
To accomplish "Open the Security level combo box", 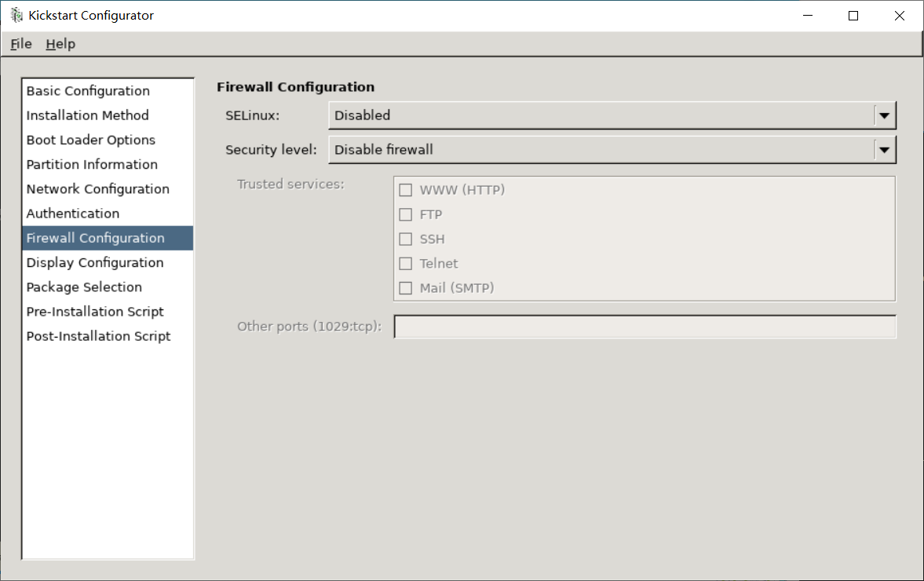I will coord(612,150).
